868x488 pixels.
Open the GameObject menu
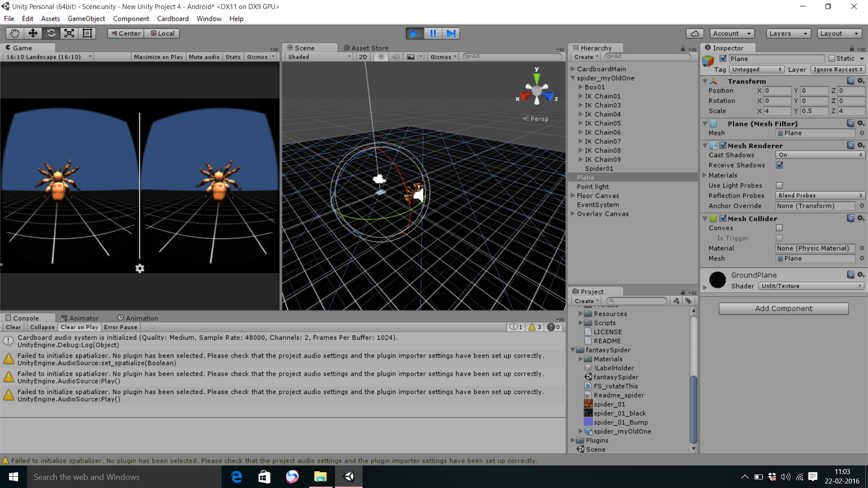coord(86,19)
